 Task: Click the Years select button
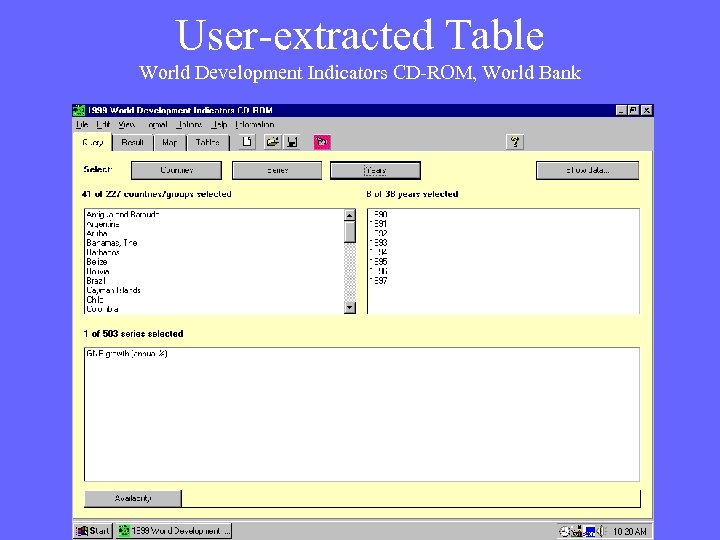pos(375,170)
